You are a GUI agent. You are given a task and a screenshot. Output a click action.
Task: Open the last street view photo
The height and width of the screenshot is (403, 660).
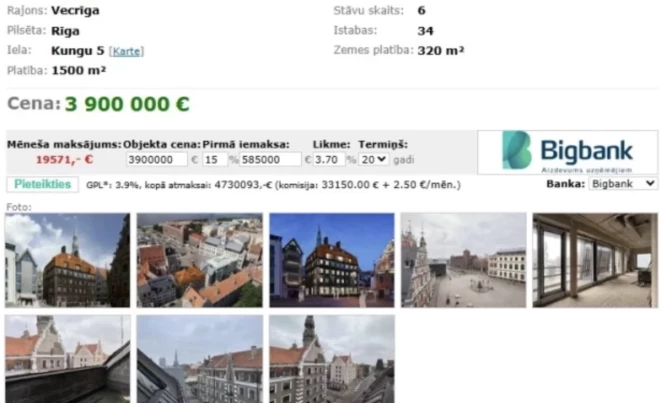332,359
